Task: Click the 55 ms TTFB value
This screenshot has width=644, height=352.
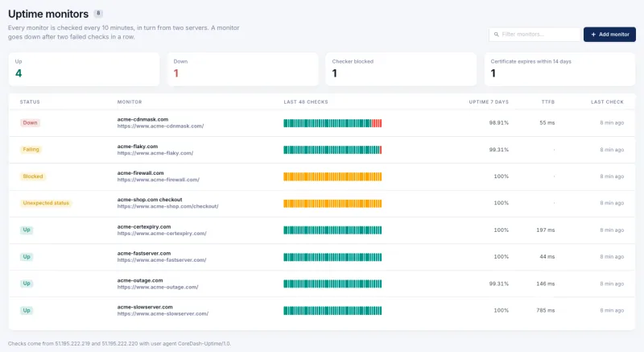Action: tap(547, 122)
